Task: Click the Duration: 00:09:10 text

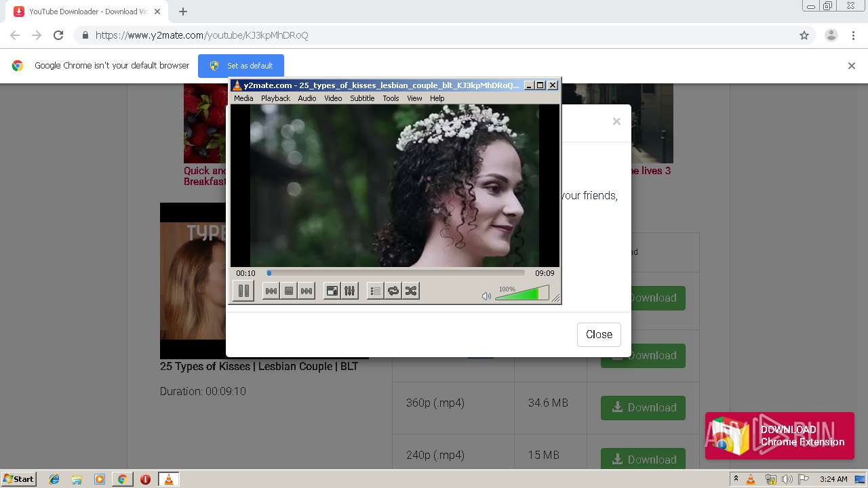Action: (203, 391)
